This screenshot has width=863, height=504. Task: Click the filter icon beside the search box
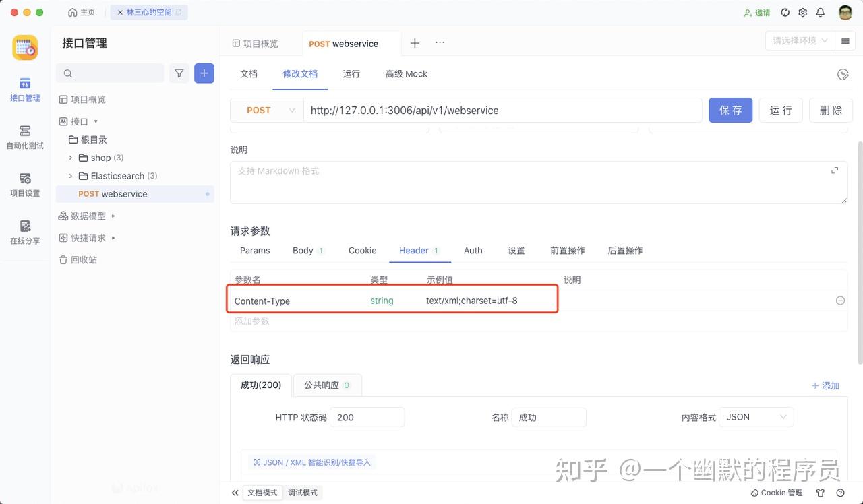point(179,73)
